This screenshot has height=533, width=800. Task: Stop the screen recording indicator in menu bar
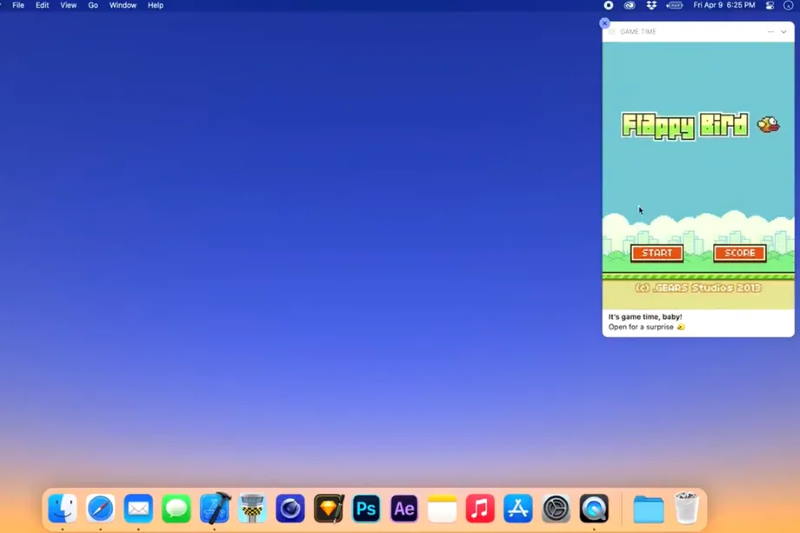(x=608, y=5)
